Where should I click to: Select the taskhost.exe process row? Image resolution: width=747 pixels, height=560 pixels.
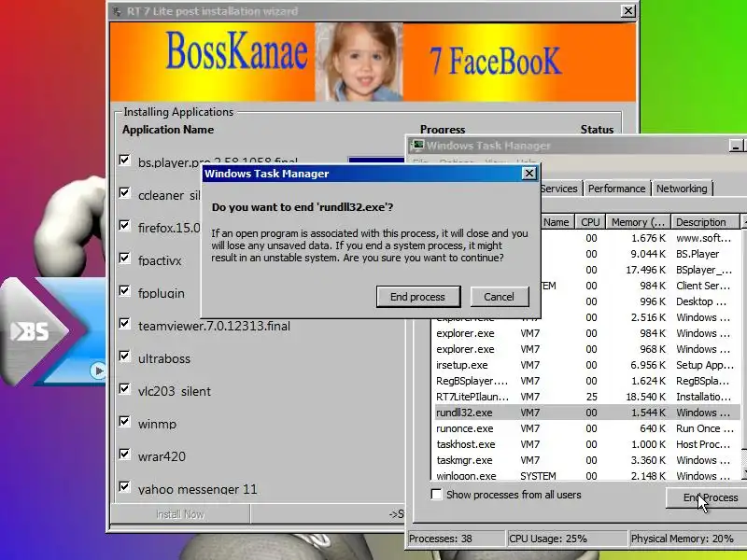(587, 444)
